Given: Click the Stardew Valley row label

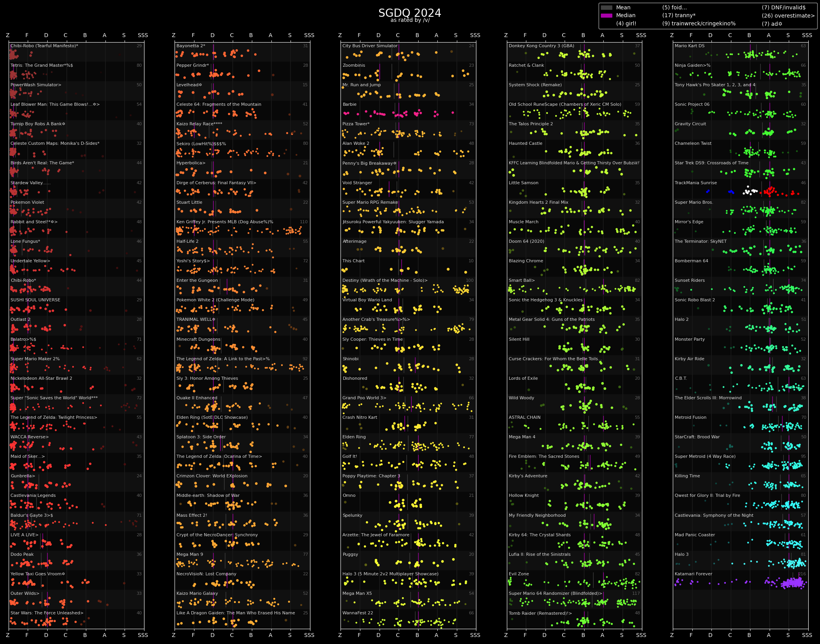Looking at the screenshot, I should coord(30,183).
